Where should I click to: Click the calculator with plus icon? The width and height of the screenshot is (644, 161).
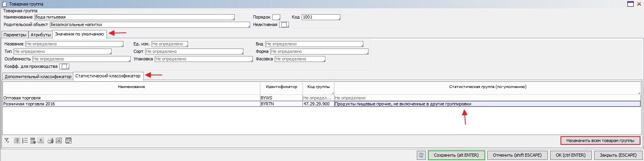coord(33,140)
